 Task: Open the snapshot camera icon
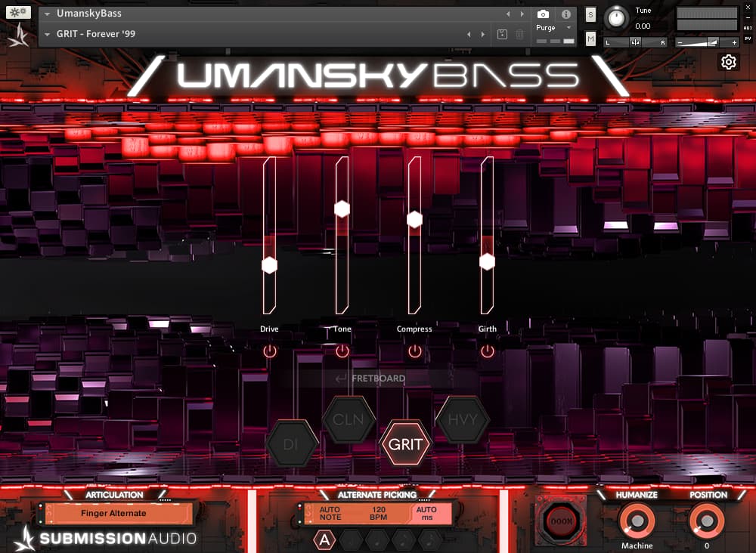(x=544, y=13)
